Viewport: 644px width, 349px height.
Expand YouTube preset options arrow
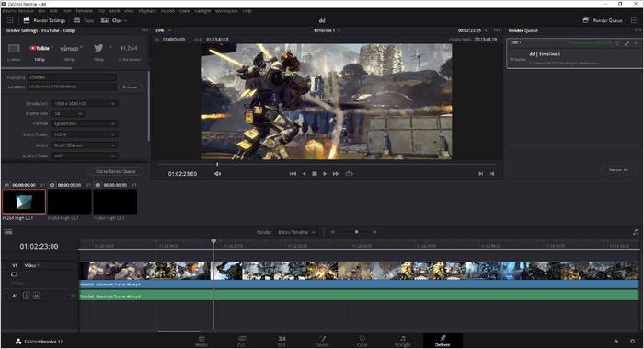coord(52,47)
